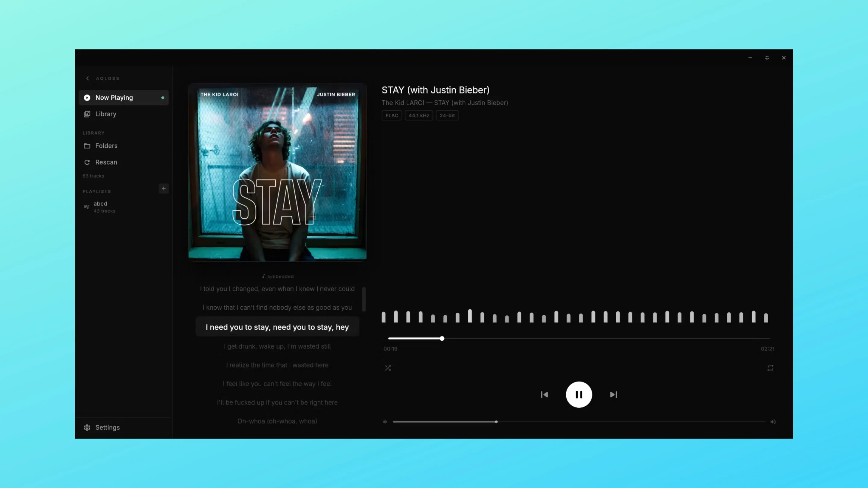Rescan the music library
Viewport: 868px width, 488px height.
point(124,162)
